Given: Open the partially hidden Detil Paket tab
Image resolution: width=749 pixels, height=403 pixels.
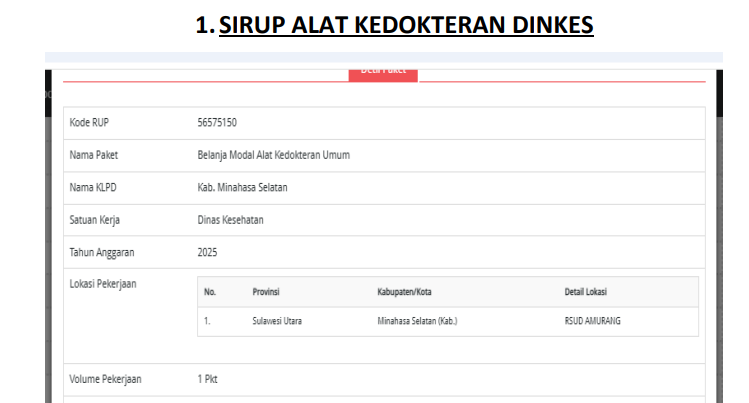Looking at the screenshot, I should point(383,75).
